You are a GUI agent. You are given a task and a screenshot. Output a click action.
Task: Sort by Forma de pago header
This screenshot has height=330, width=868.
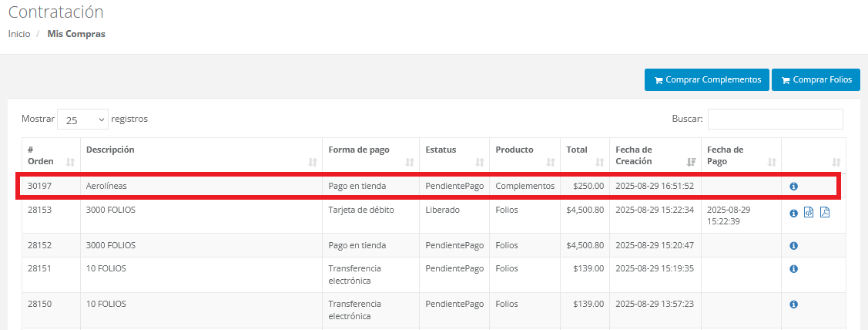370,156
